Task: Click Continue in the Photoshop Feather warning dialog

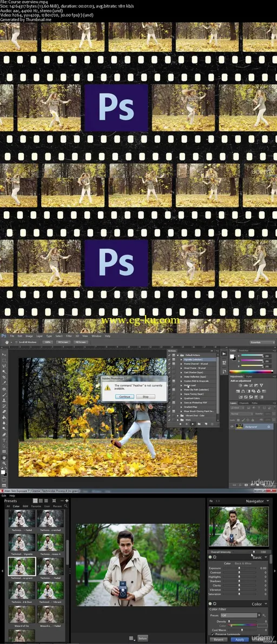Action: coord(124,397)
